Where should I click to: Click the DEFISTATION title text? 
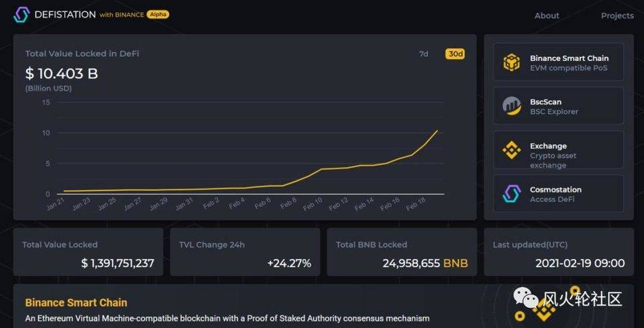click(x=64, y=15)
